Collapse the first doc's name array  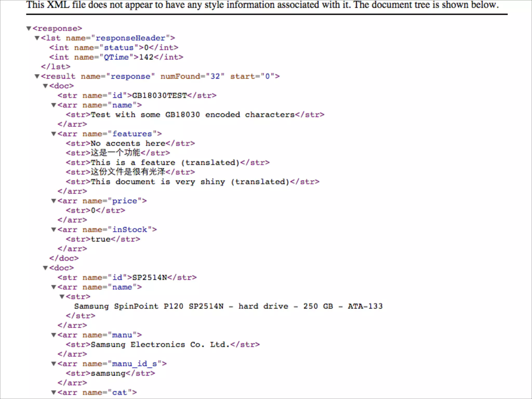coord(54,105)
